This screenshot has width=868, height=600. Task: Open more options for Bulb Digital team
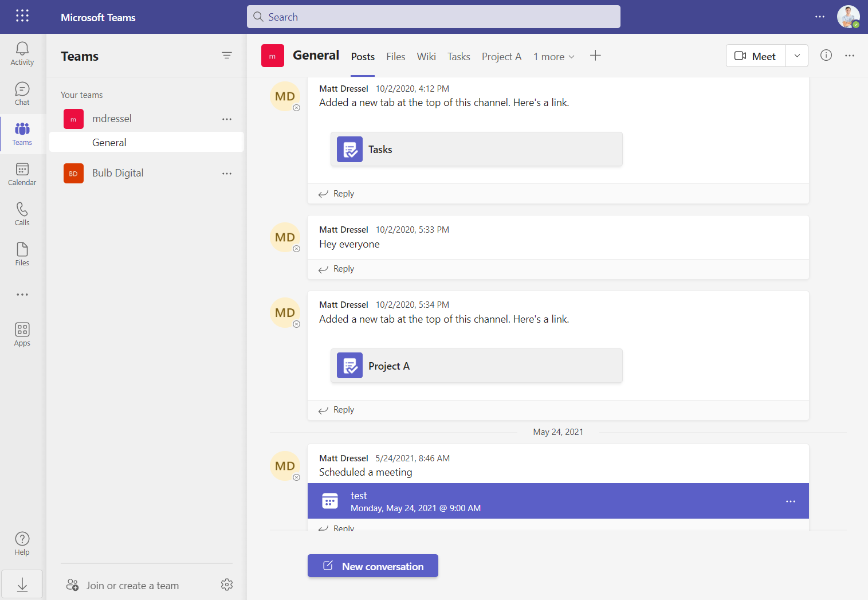[227, 174]
